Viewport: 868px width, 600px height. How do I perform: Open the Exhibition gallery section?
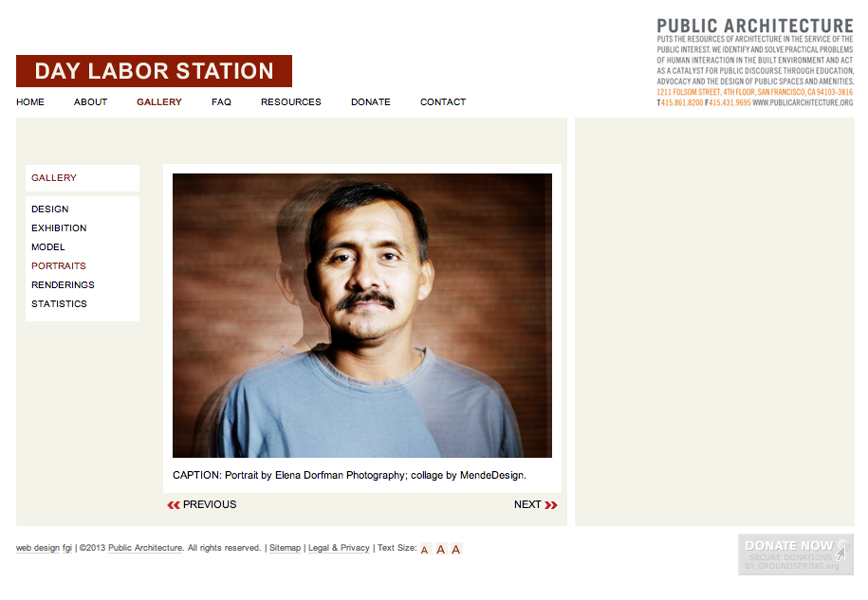coord(59,227)
